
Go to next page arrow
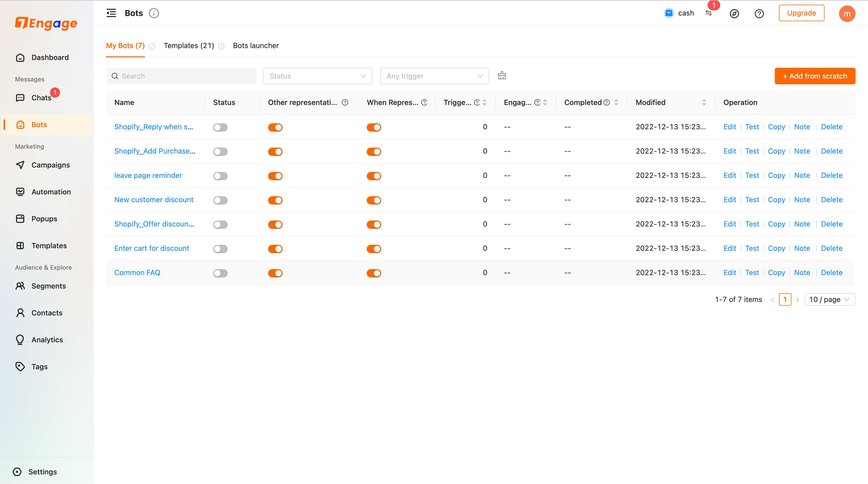coord(798,299)
